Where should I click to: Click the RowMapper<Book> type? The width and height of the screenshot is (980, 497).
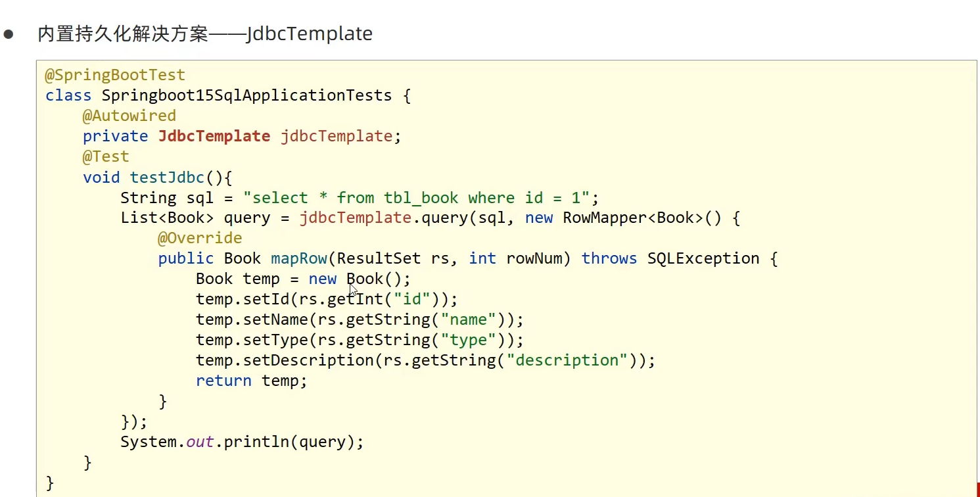(x=633, y=218)
